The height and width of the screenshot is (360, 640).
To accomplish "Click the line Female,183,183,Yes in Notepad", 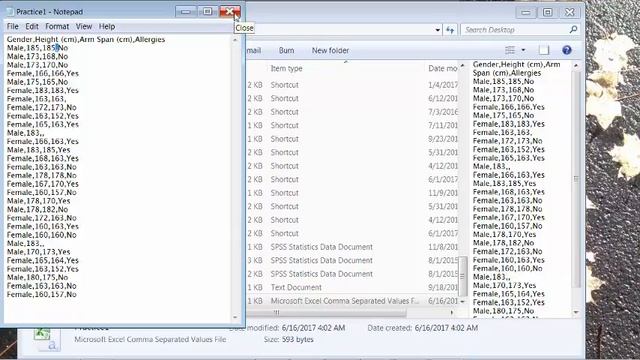I will (42, 90).
